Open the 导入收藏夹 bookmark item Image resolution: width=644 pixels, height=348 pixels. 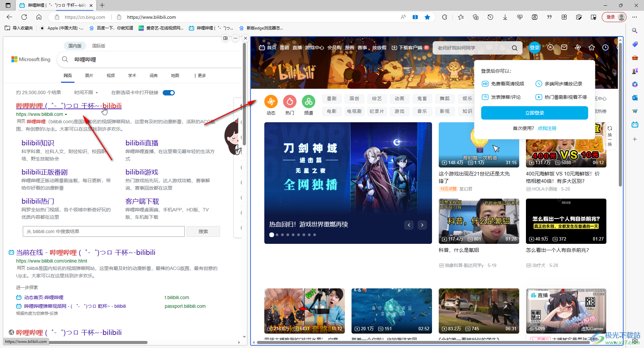[19, 28]
